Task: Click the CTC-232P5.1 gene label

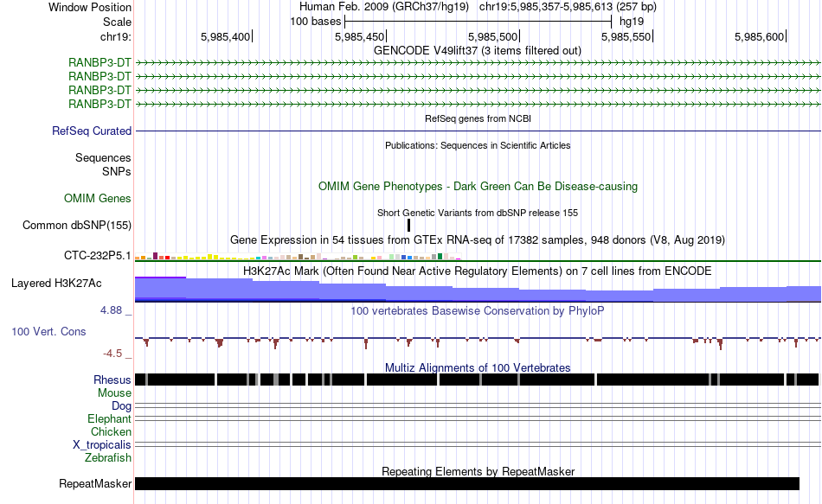Action: tap(97, 256)
